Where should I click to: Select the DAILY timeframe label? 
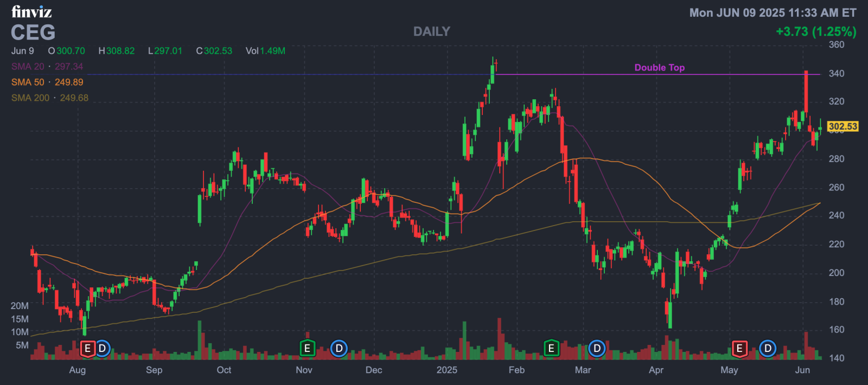point(432,31)
